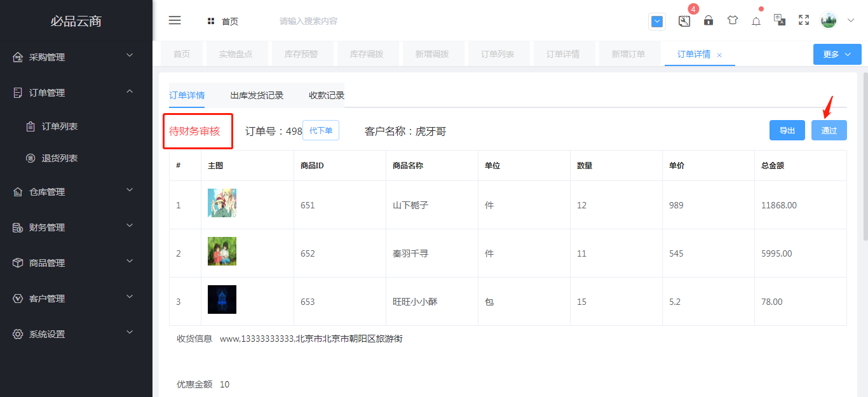Click the 导出 button
This screenshot has width=868, height=397.
pyautogui.click(x=787, y=130)
